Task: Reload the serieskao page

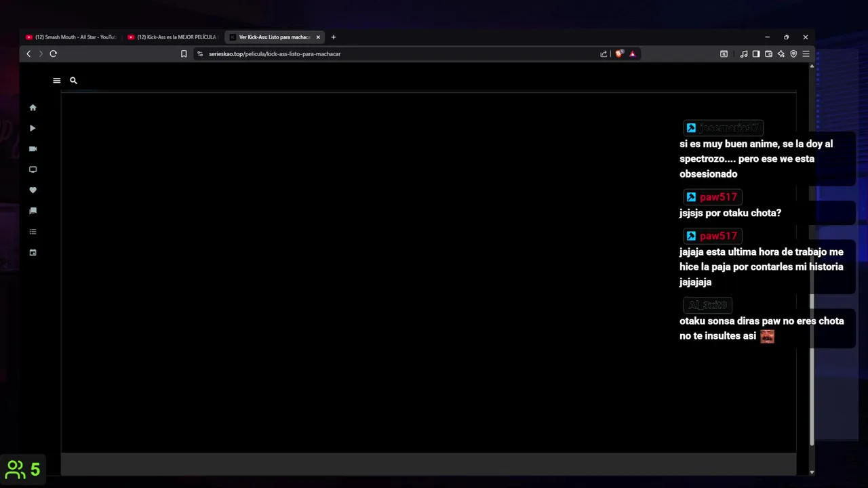Action: (53, 54)
